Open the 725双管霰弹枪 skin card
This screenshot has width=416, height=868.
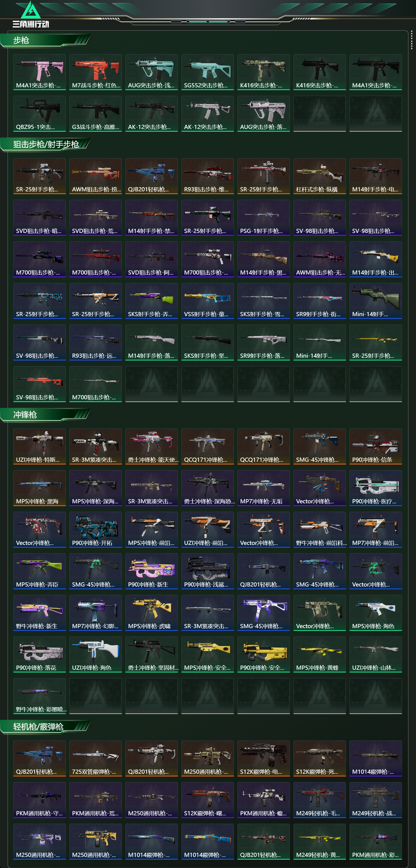click(96, 758)
